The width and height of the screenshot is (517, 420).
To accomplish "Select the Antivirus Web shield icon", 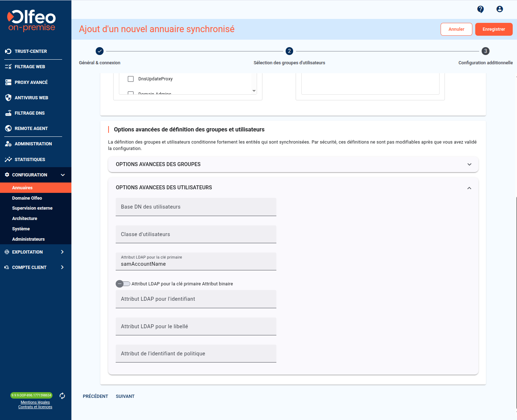I will pyautogui.click(x=8, y=98).
